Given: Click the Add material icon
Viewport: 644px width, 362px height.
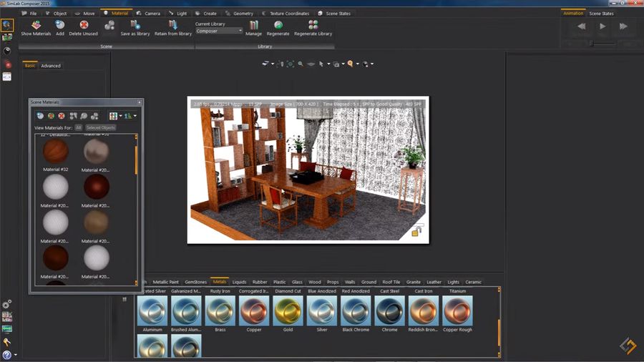Looking at the screenshot, I should pos(60,25).
